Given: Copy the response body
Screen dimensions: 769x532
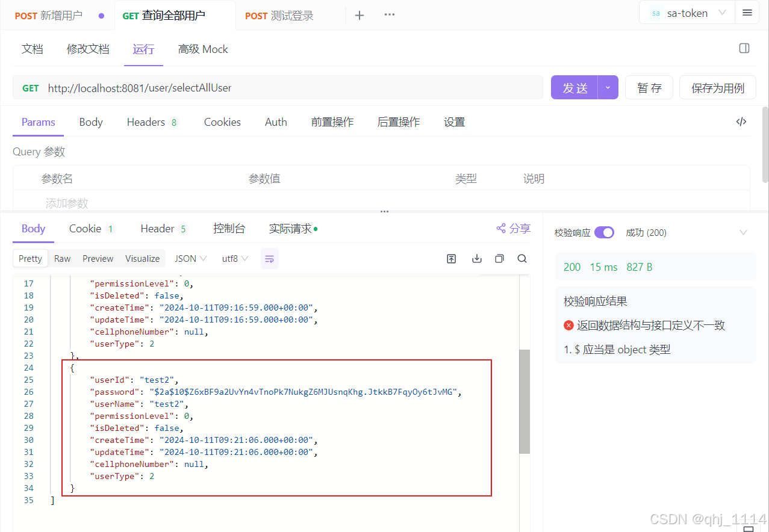Looking at the screenshot, I should point(499,259).
